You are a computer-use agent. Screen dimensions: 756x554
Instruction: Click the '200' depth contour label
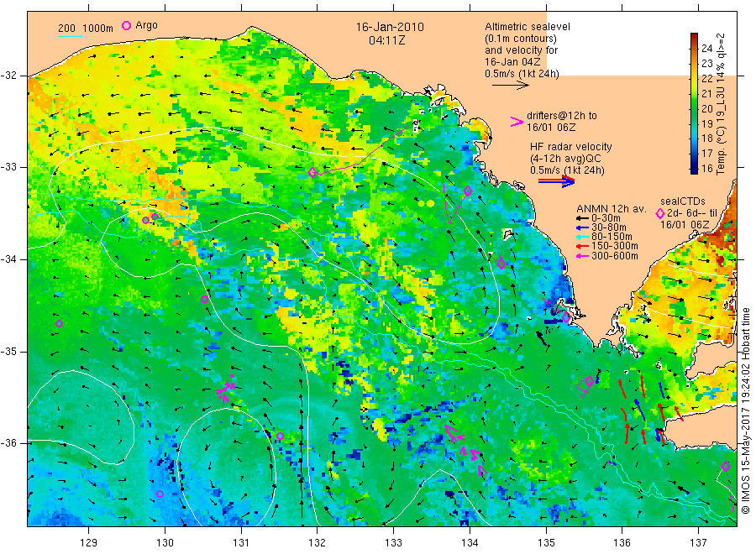pos(66,29)
